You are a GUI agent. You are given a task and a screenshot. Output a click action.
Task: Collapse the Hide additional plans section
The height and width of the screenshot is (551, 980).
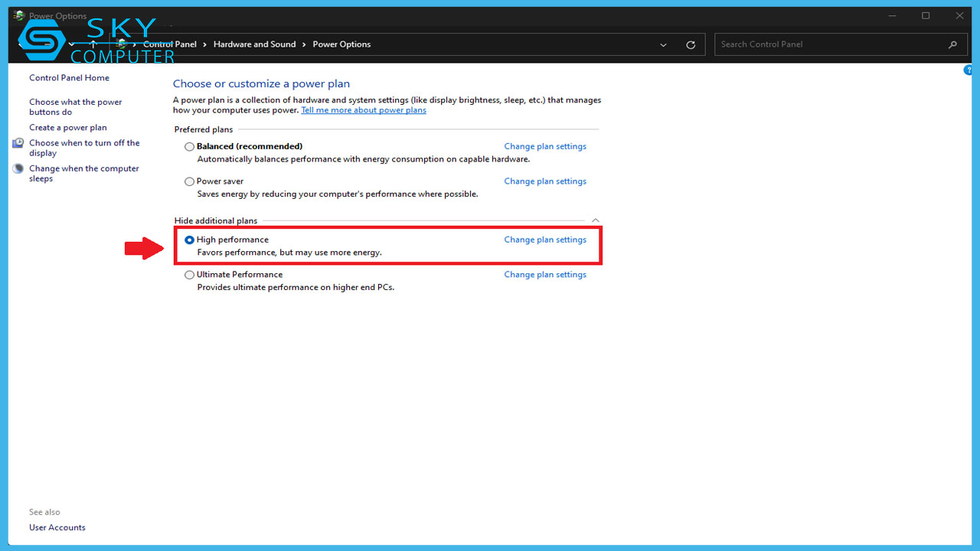[x=595, y=220]
